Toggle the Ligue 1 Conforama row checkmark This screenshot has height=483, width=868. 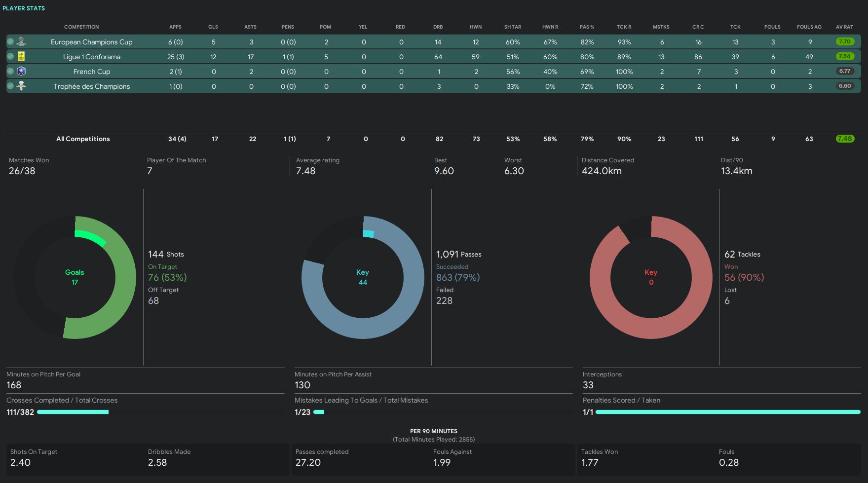tap(10, 57)
